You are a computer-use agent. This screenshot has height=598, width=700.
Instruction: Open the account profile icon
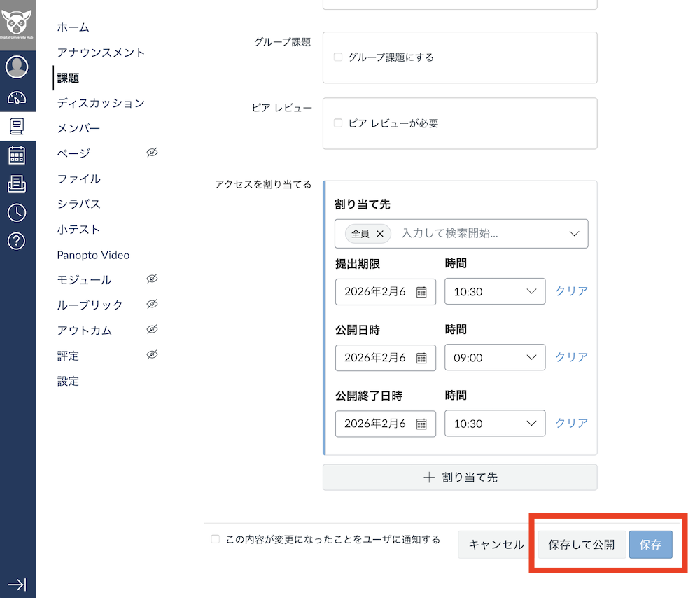pos(17,67)
